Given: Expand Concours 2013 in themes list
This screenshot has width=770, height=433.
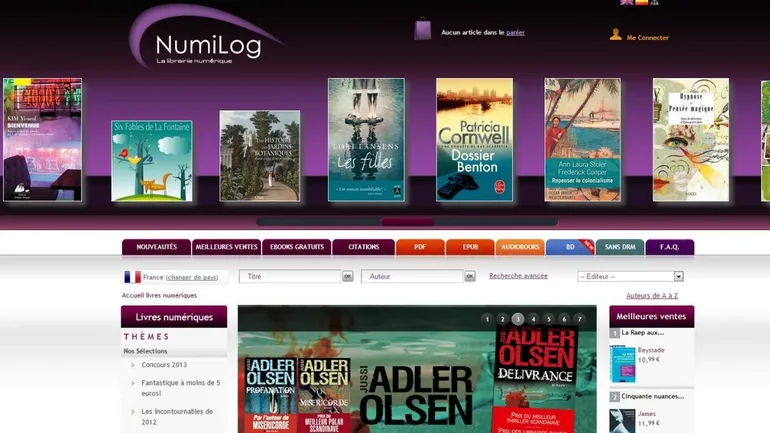Looking at the screenshot, I should point(133,365).
